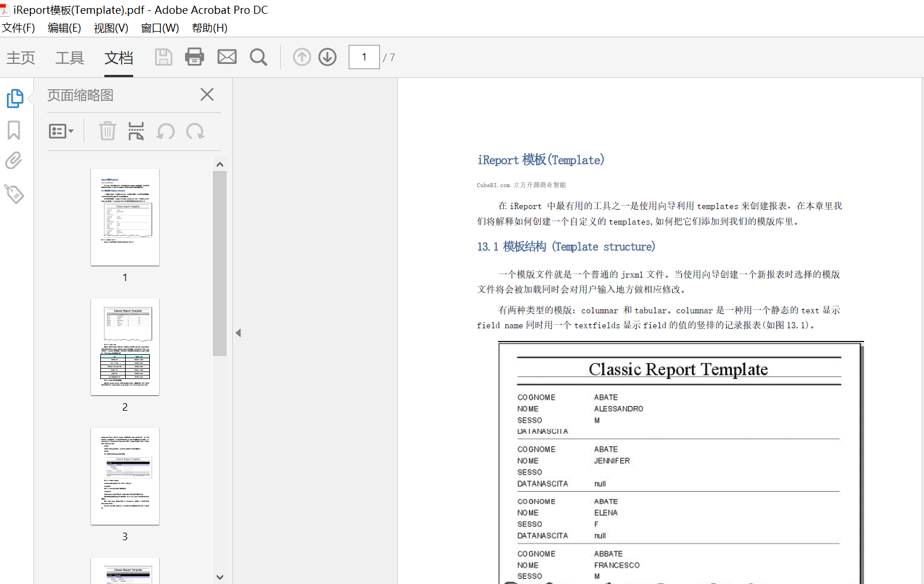Select page 3 thumbnail
This screenshot has width=924, height=584.
pos(125,476)
